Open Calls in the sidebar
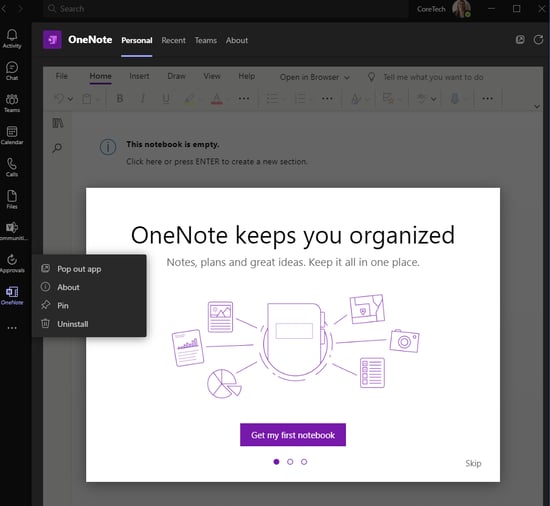Screen dimensions: 550x506 [x=12, y=168]
